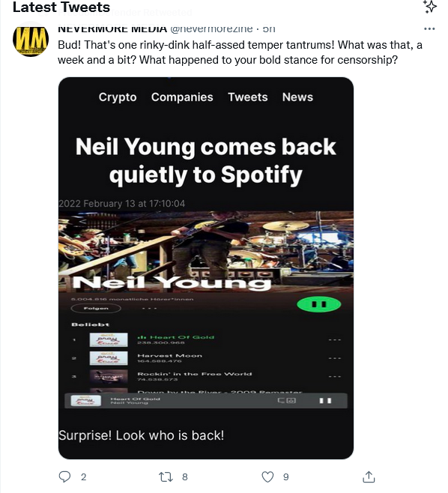Open the tweet's three-dot more menu
448x493 pixels.
click(x=429, y=29)
